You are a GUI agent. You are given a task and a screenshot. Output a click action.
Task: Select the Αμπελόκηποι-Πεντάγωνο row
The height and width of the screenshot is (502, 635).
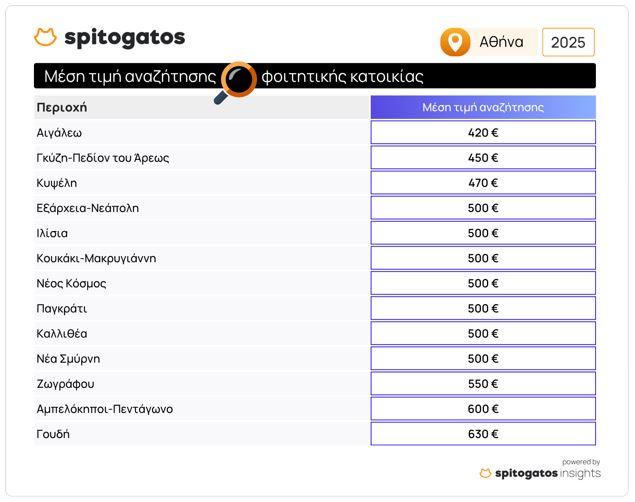315,408
